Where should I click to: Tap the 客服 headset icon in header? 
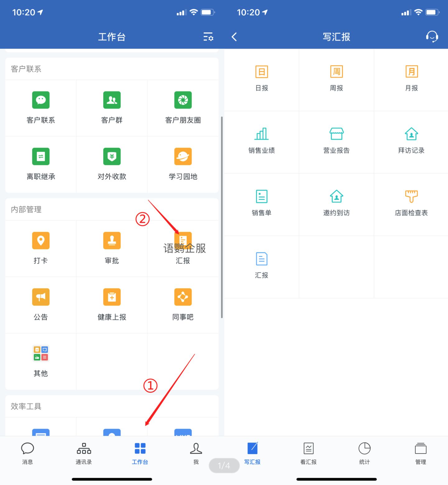pos(432,37)
